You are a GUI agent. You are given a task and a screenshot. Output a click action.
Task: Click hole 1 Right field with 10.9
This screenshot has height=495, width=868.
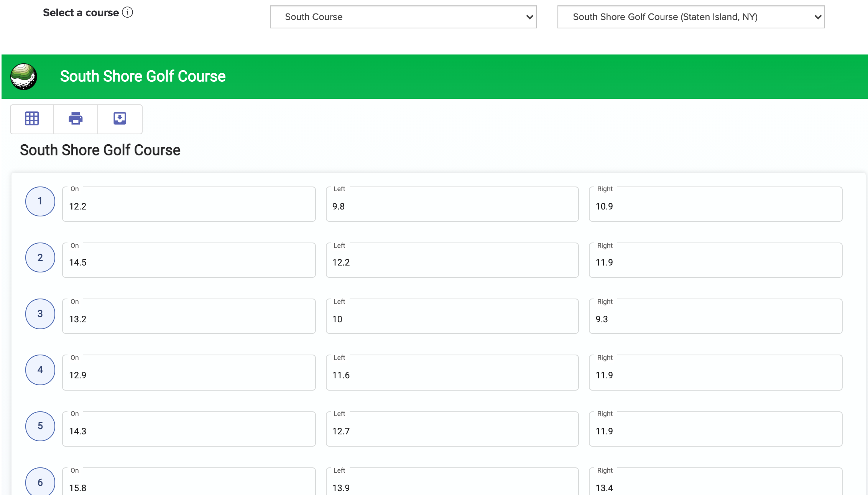click(x=715, y=204)
